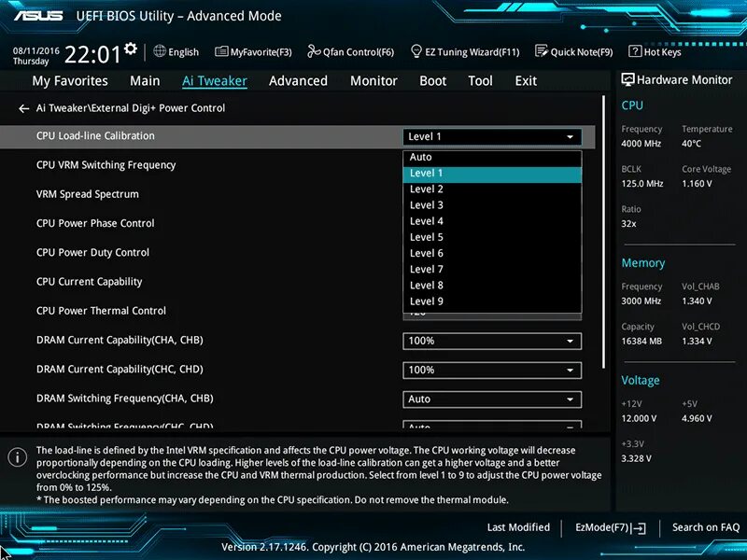Select CPU Power Thermal Control row
Screen dimensions: 747x560
(x=101, y=311)
